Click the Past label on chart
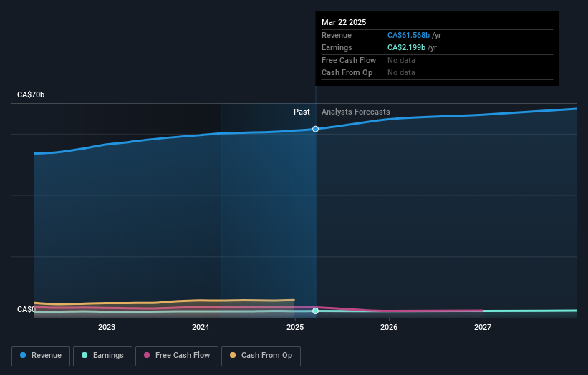Viewport: 588px width, 375px height. pos(302,112)
